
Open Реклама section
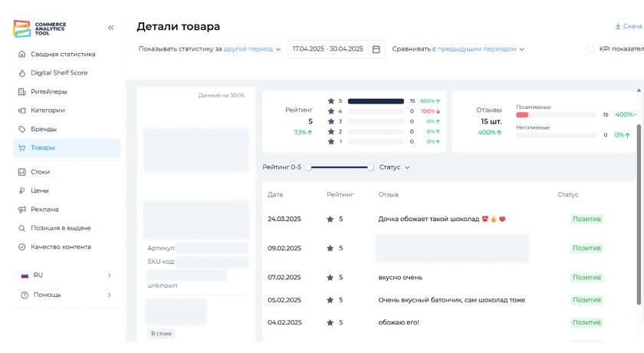pos(67,209)
